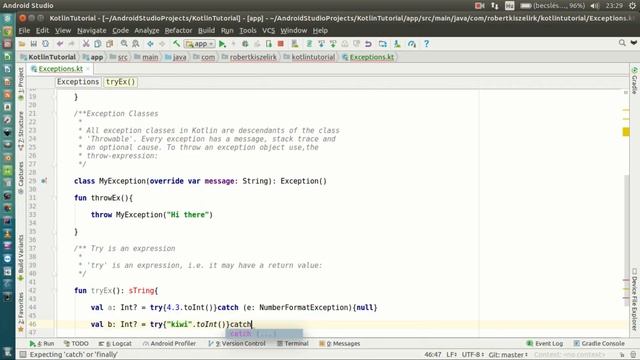
Task: Open the Gradle Console
Action: click(x=599, y=344)
